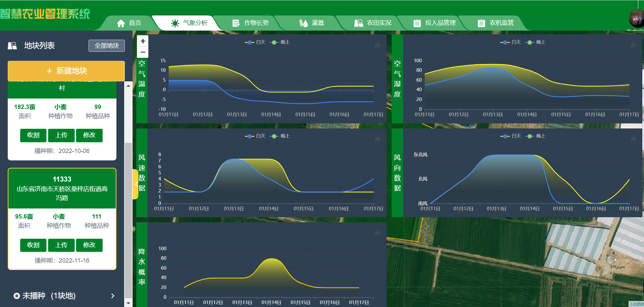The height and width of the screenshot is (307, 644).
Task: Select the 农机监管 tab
Action: (495, 23)
